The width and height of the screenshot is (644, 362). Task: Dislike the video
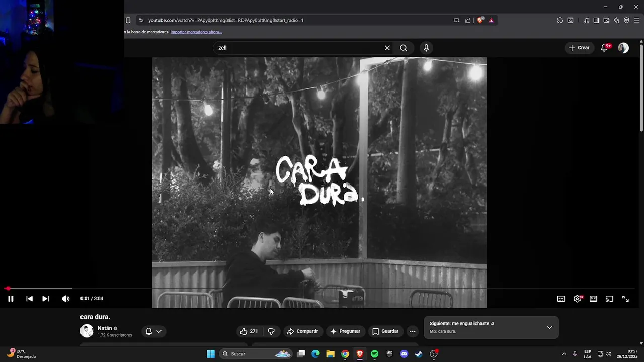(x=271, y=331)
